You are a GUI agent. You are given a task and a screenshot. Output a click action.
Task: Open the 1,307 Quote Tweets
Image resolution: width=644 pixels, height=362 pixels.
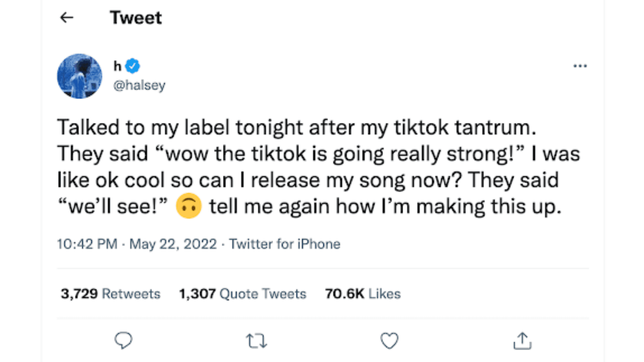pos(242,293)
